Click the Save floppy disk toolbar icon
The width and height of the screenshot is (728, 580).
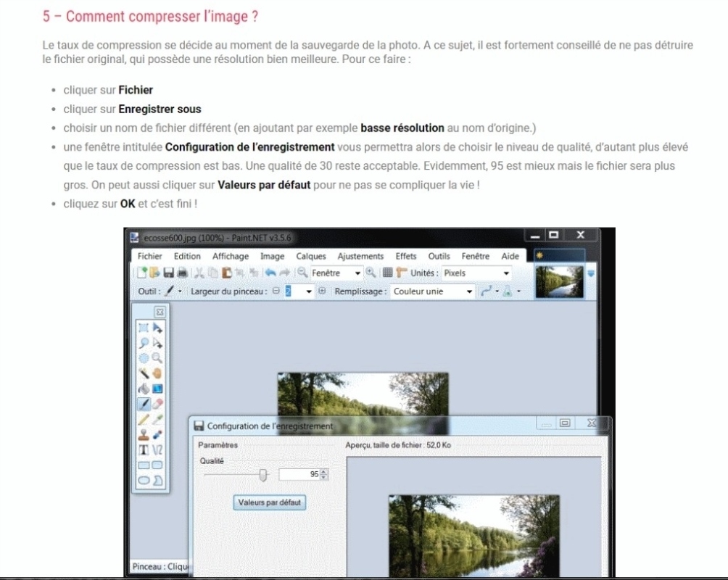coord(168,273)
